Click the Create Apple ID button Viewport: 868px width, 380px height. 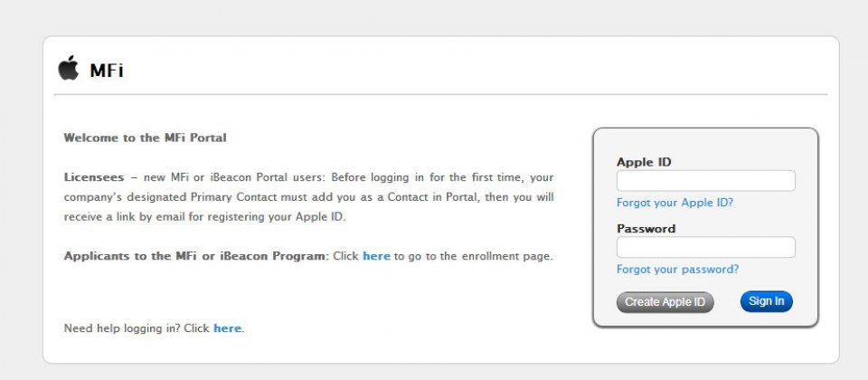(x=665, y=302)
